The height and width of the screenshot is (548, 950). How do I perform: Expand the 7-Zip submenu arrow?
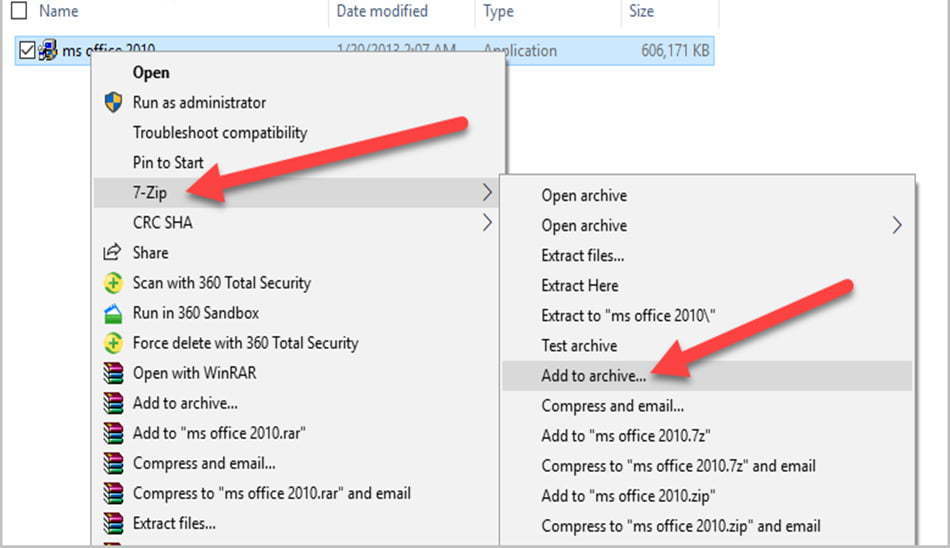tap(487, 193)
